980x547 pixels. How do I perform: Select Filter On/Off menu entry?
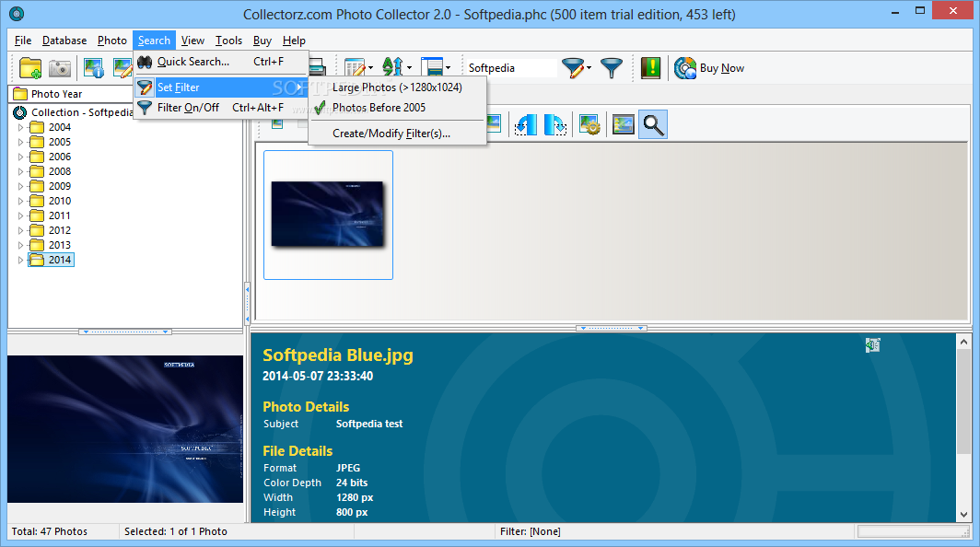[x=221, y=108]
